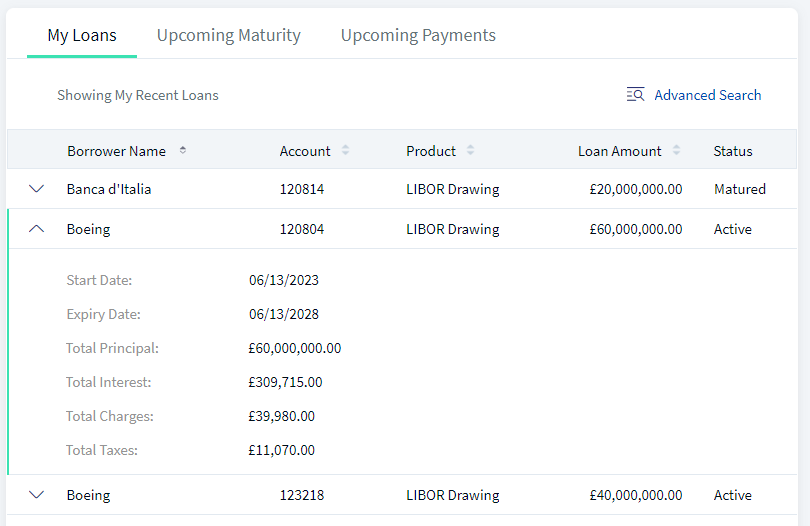Click the Matured status cell
This screenshot has height=526, width=810.
click(x=740, y=189)
